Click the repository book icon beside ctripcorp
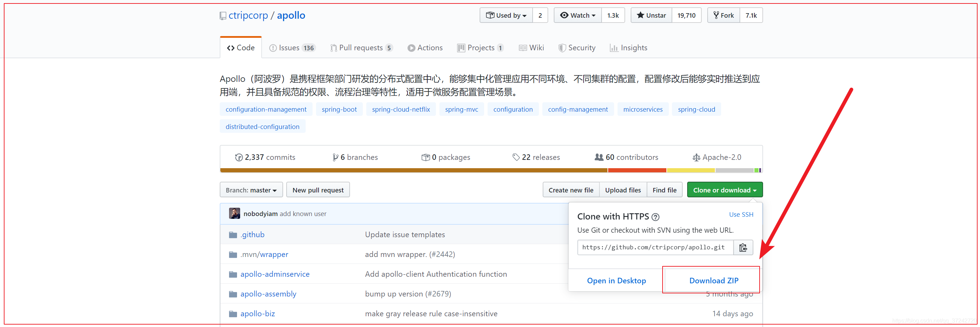The image size is (980, 327). click(x=223, y=16)
